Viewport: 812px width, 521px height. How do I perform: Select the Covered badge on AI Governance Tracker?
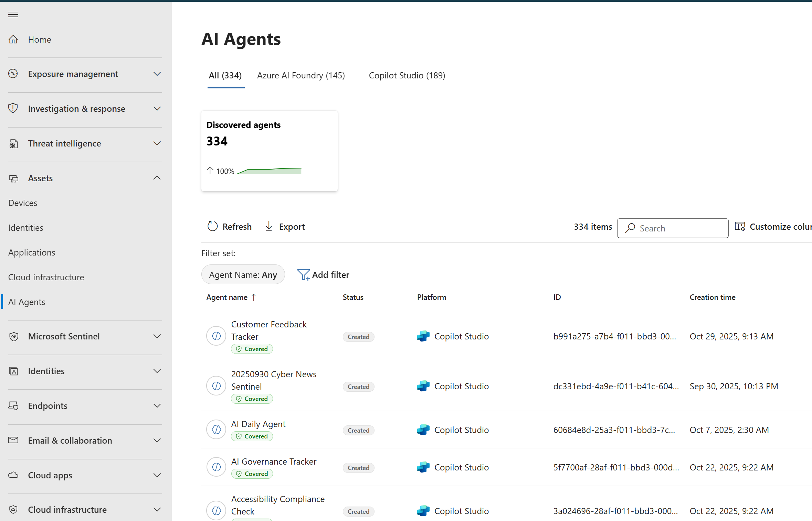tap(252, 474)
